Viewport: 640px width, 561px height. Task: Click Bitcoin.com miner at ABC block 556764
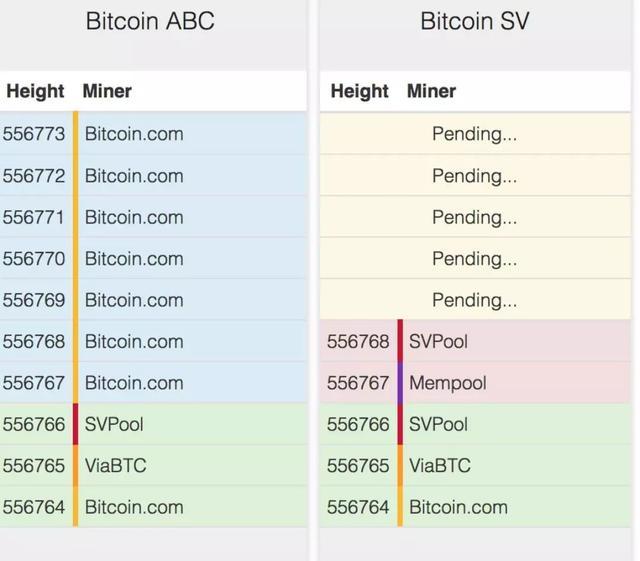tap(134, 508)
